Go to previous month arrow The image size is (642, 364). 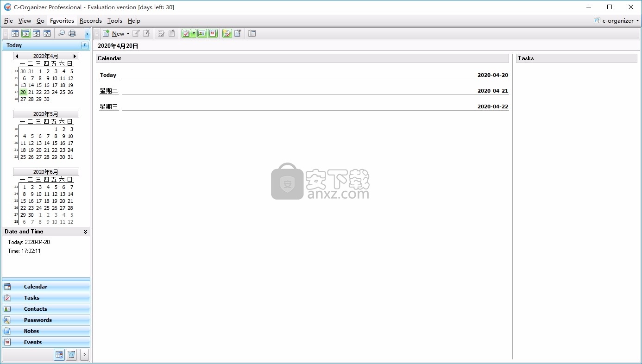(x=17, y=56)
